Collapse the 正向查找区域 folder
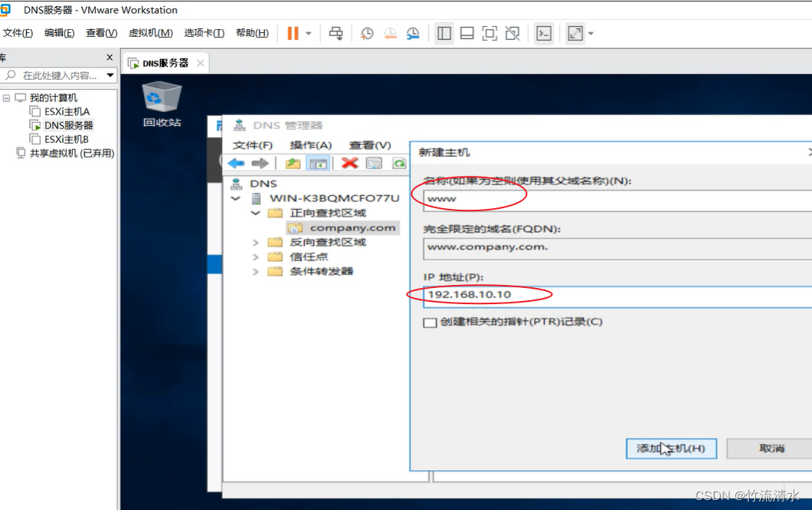 (x=256, y=213)
